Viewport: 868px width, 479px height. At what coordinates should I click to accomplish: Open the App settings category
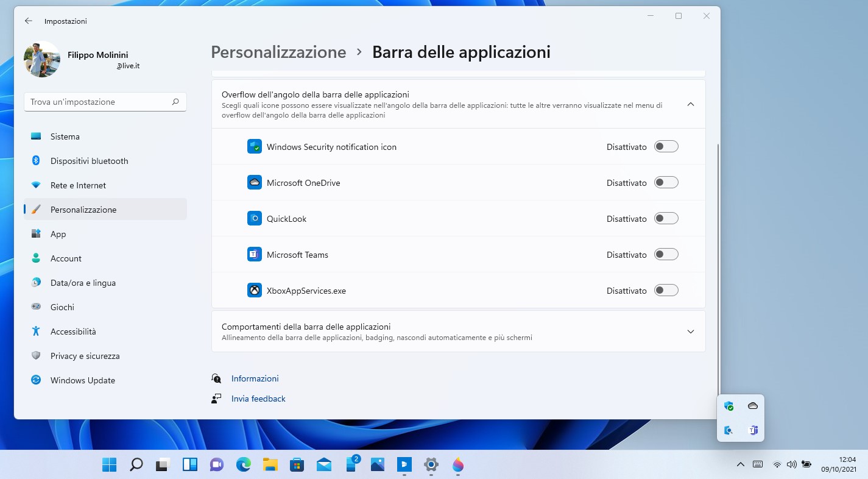coord(105,234)
